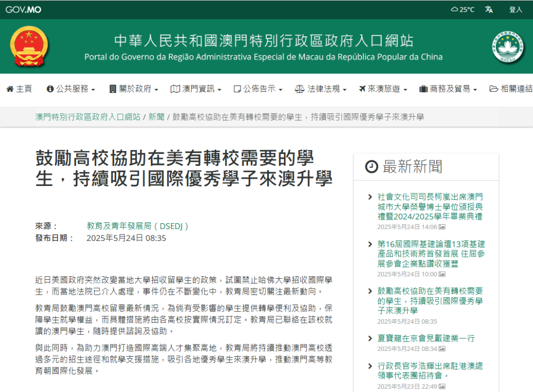Click 新聞 in the breadcrumb
533x392 pixels.
tap(156, 117)
